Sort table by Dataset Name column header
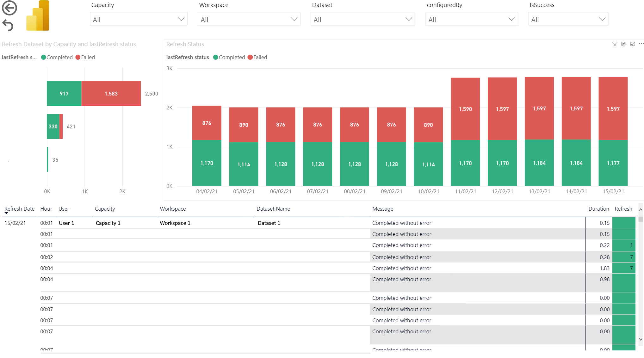 [x=273, y=209]
